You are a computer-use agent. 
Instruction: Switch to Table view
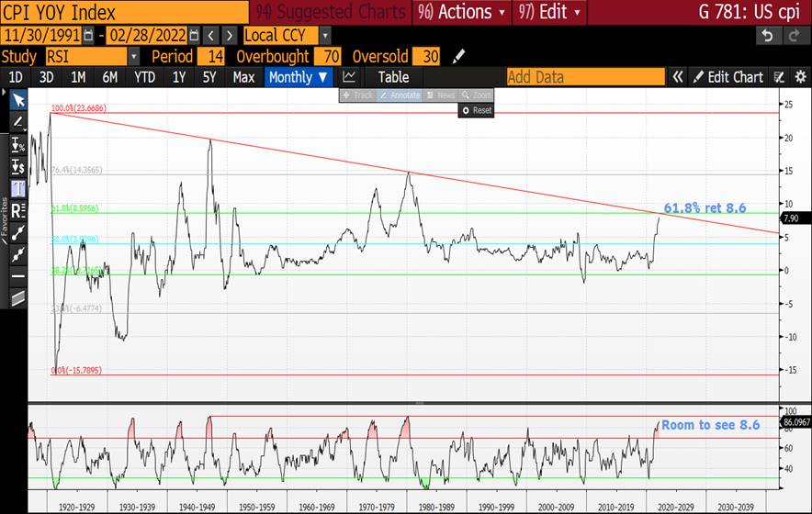point(393,77)
